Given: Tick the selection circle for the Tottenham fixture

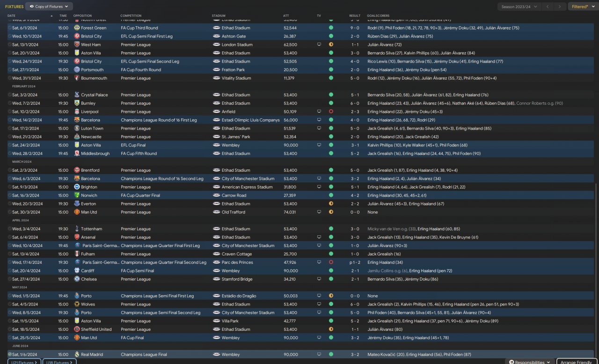Looking at the screenshot, I should point(10,229).
